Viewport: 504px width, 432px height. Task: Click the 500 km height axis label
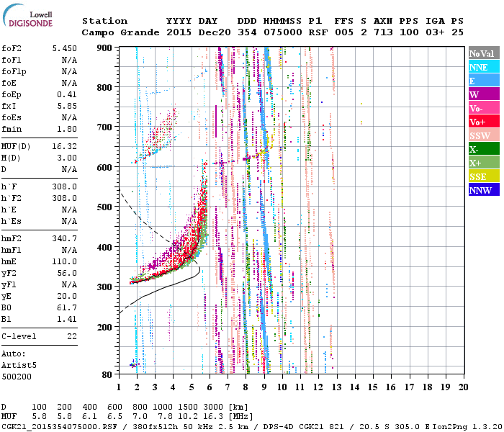pyautogui.click(x=104, y=207)
